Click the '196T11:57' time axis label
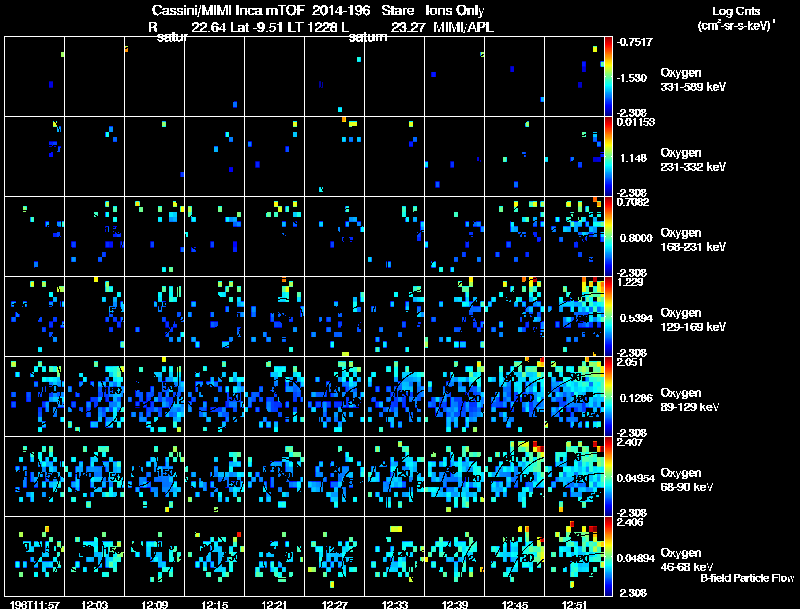 tap(35, 604)
